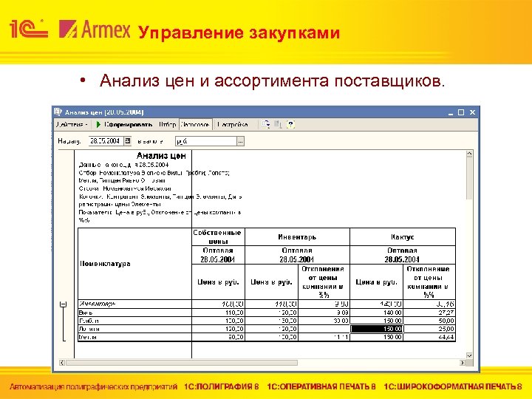Open currency selection with the ellipsis button

tap(241, 141)
